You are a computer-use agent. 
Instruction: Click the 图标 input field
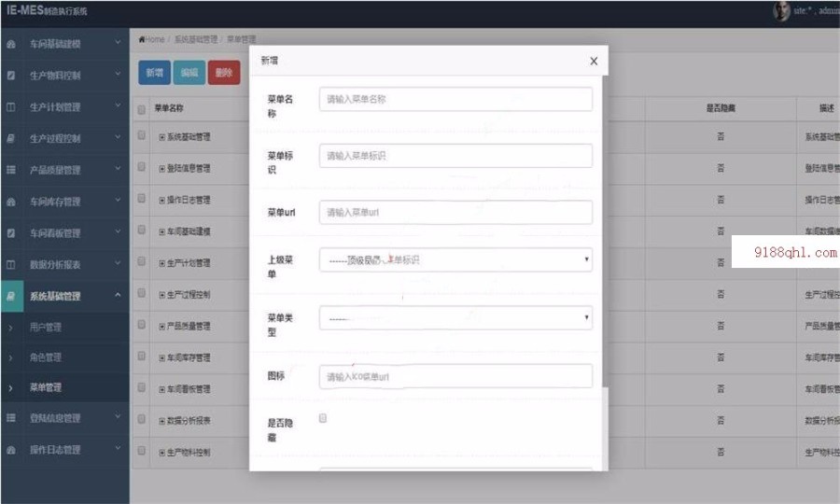[x=455, y=376]
